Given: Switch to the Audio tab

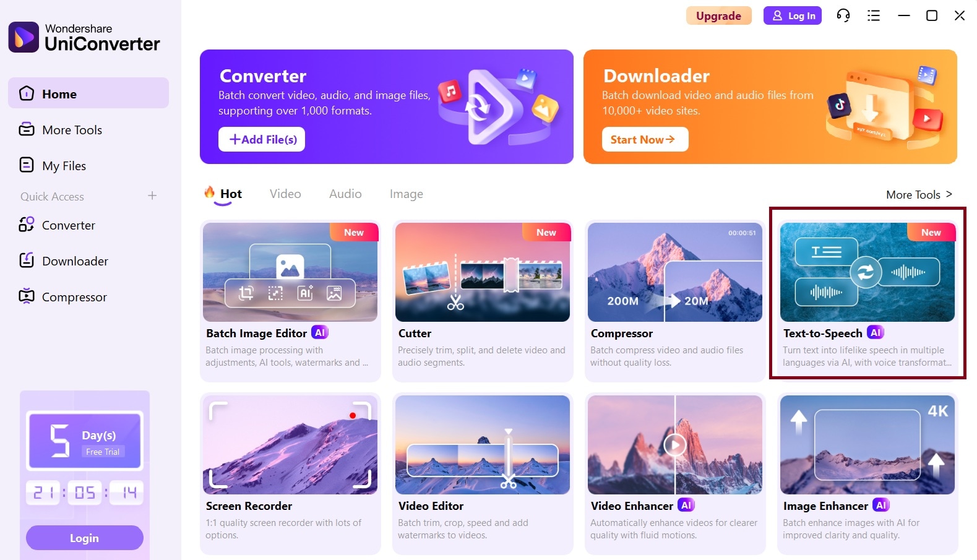Looking at the screenshot, I should coord(345,194).
